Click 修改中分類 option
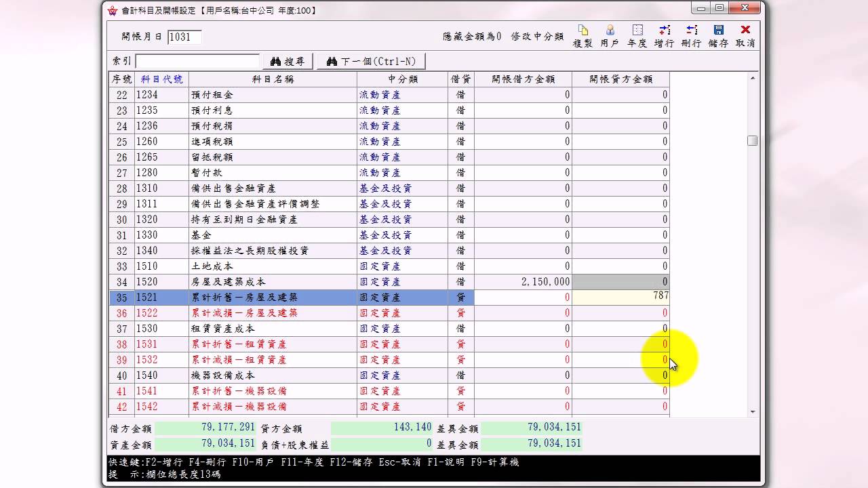The image size is (868, 488). [x=537, y=37]
